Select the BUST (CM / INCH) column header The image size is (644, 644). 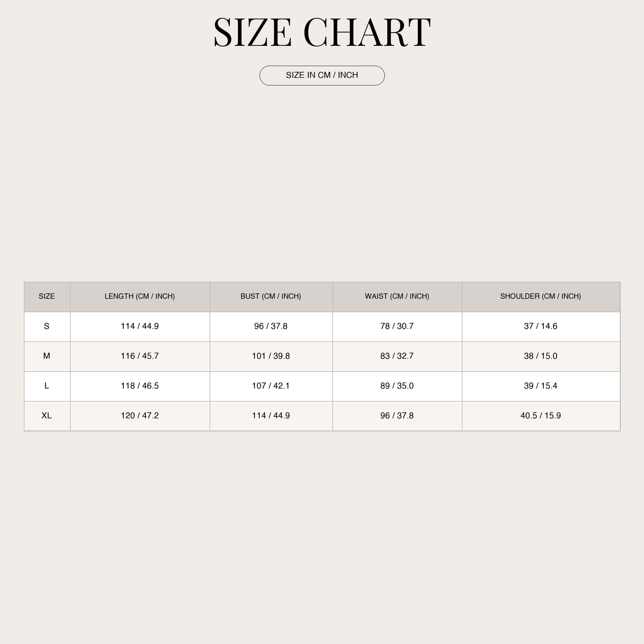pyautogui.click(x=271, y=297)
